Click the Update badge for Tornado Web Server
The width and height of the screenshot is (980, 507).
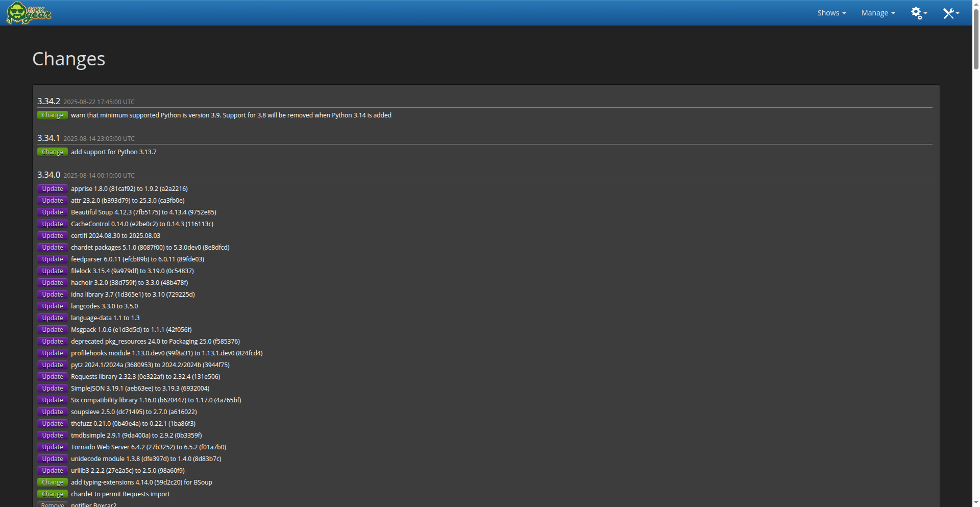(x=53, y=447)
